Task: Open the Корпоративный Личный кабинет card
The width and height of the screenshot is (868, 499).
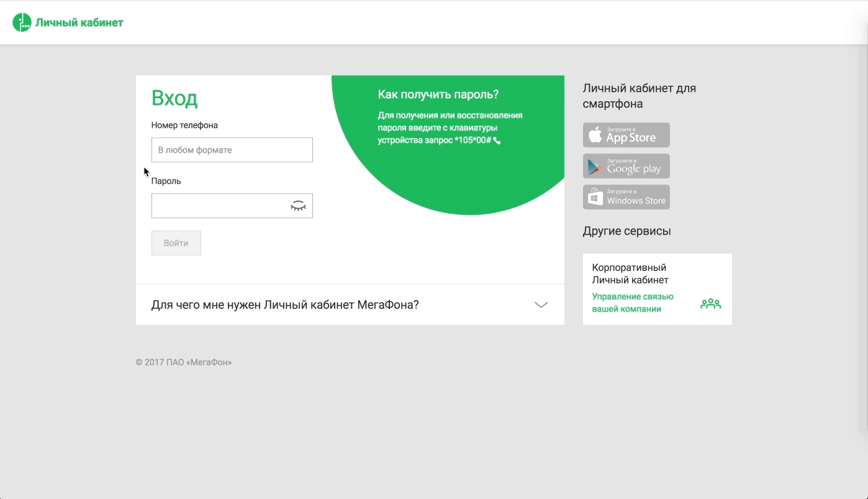Action: click(x=658, y=289)
